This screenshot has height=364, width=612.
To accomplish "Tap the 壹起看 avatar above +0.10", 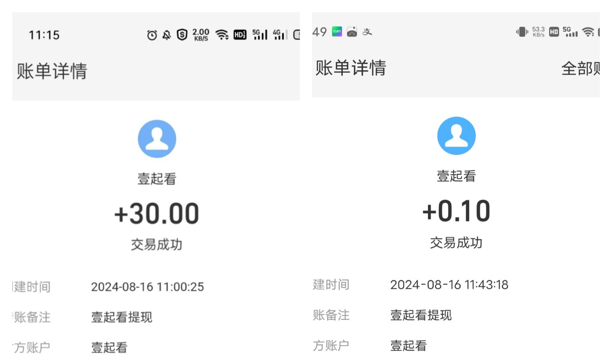I will 456,136.
